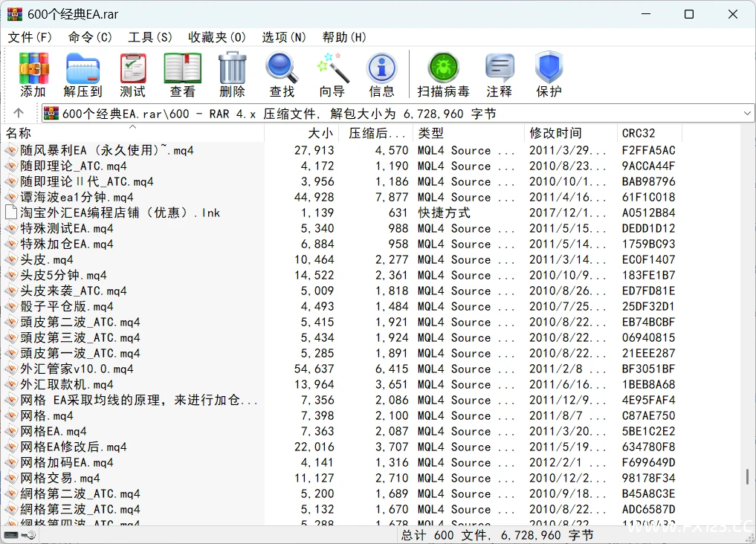Click the archive path address field
The height and width of the screenshot is (544, 756).
(398, 113)
